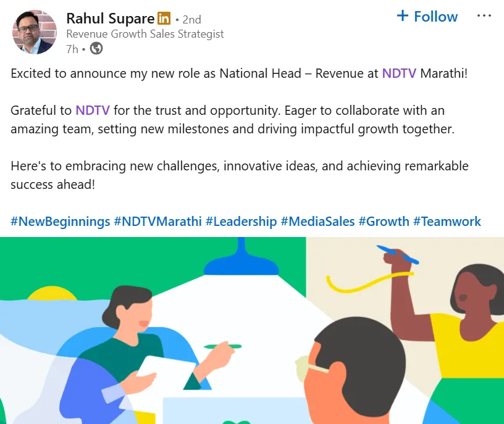The width and height of the screenshot is (504, 424).
Task: Click the Revenue Growth Sales Strategist headline
Action: [x=145, y=34]
